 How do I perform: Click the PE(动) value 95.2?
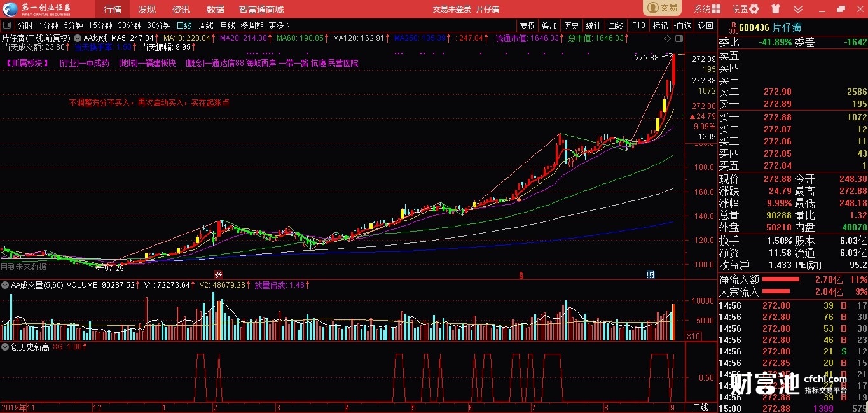click(x=858, y=265)
